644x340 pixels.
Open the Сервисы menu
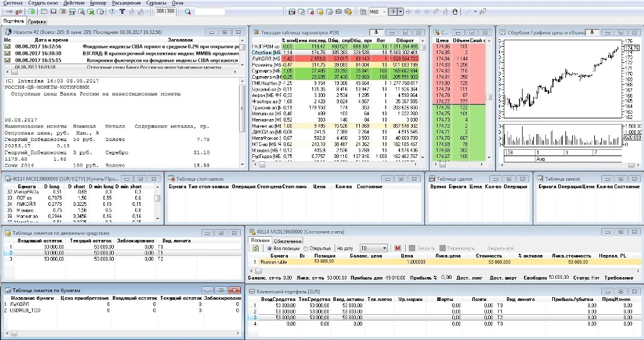(156, 3)
